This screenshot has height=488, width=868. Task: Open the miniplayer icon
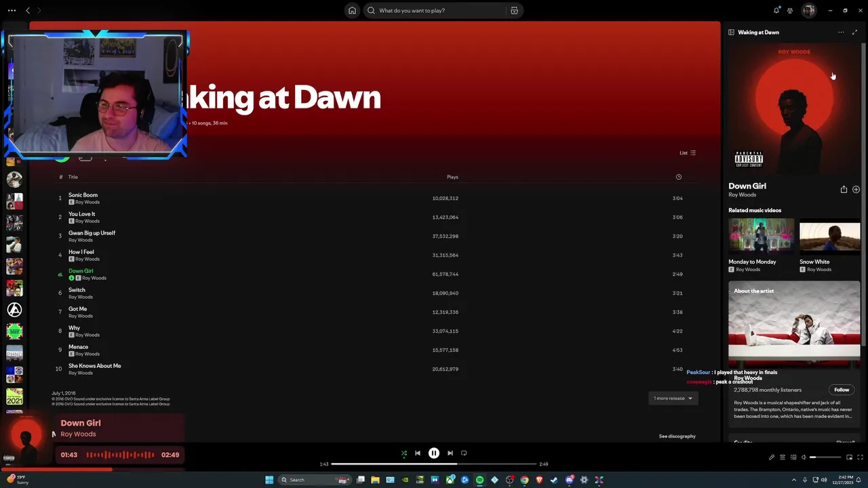pyautogui.click(x=849, y=457)
